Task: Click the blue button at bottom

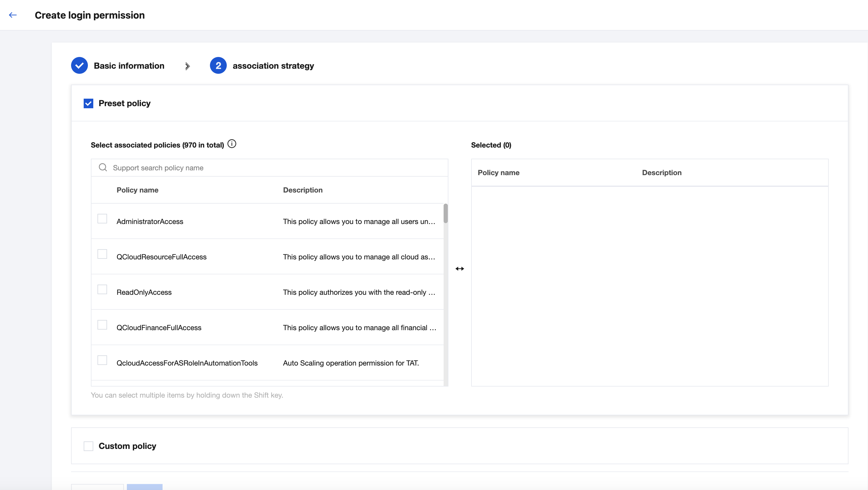Action: click(145, 487)
